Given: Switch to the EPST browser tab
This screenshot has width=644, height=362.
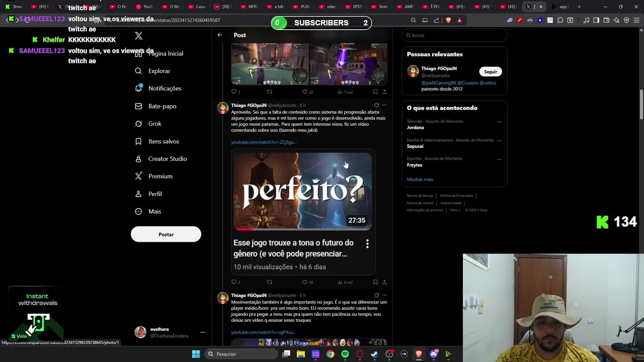Looking at the screenshot, I should click(x=354, y=7).
